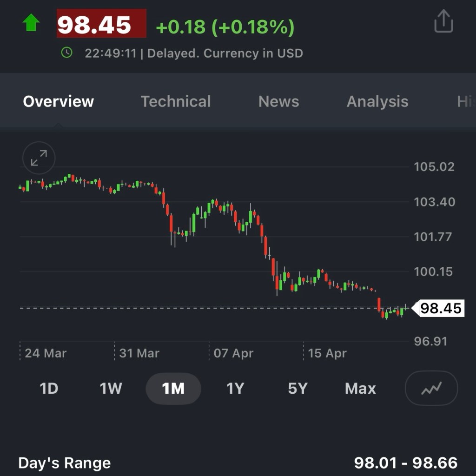
Task: Go to the Analysis tab
Action: click(x=377, y=101)
